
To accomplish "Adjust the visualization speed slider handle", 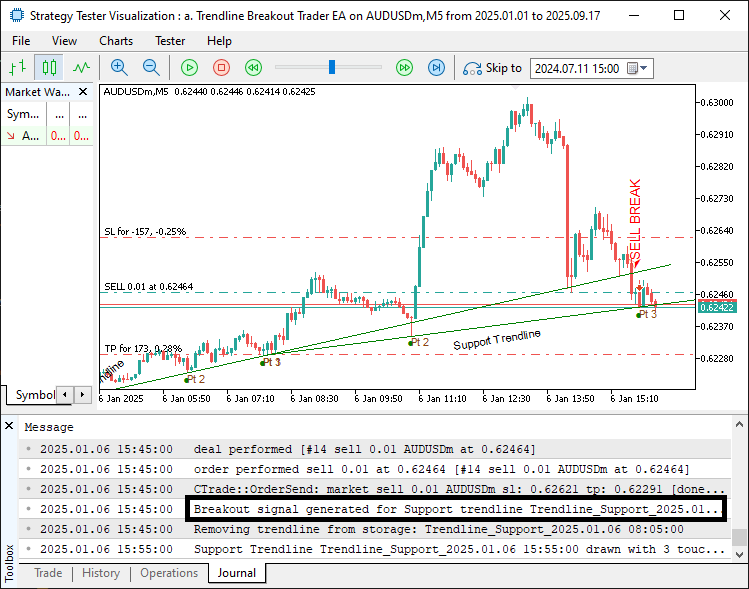I will click(332, 67).
